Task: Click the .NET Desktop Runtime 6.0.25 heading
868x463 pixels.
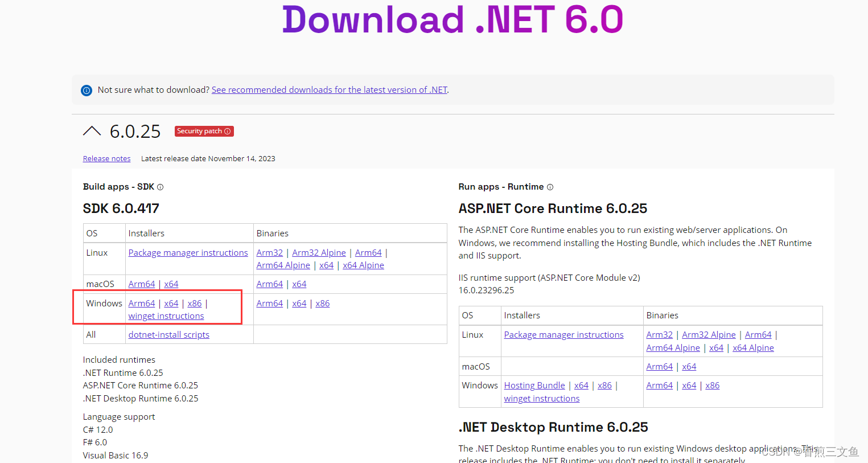Action: point(553,427)
